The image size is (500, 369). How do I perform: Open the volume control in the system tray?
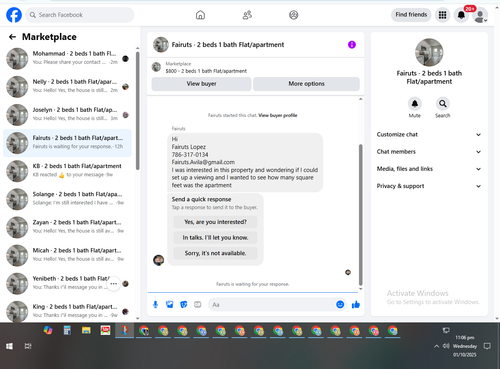446,346
